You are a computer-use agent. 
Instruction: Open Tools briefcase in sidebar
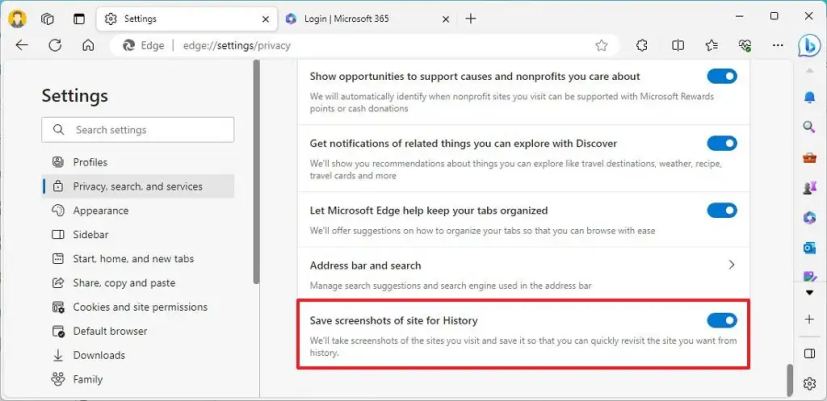pos(810,157)
